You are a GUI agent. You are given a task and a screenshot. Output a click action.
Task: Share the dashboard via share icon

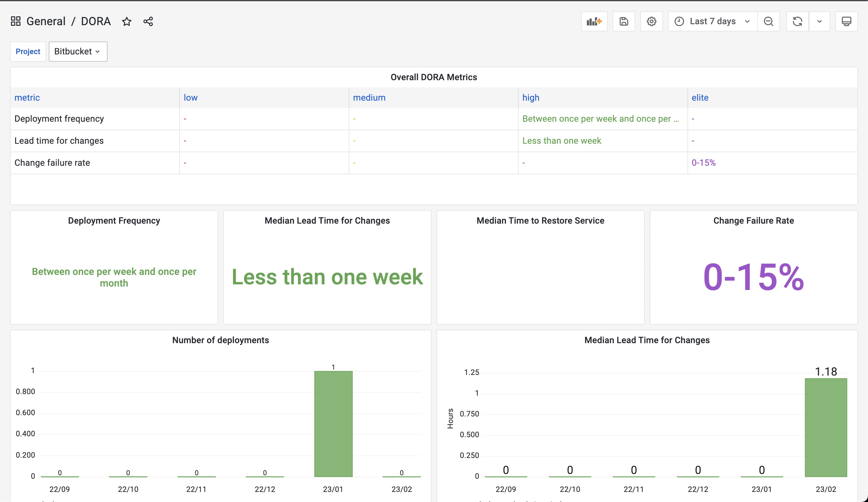click(x=148, y=21)
